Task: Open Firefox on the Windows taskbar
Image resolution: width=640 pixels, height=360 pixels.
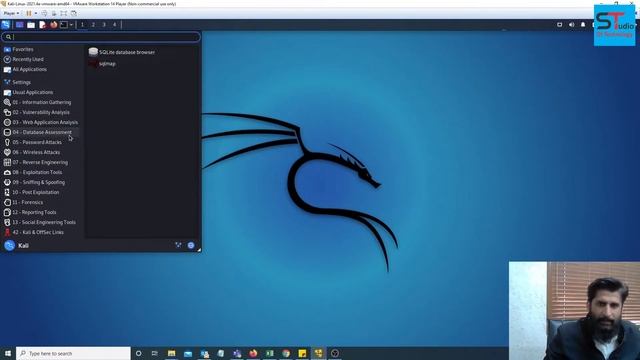Action: pos(253,353)
